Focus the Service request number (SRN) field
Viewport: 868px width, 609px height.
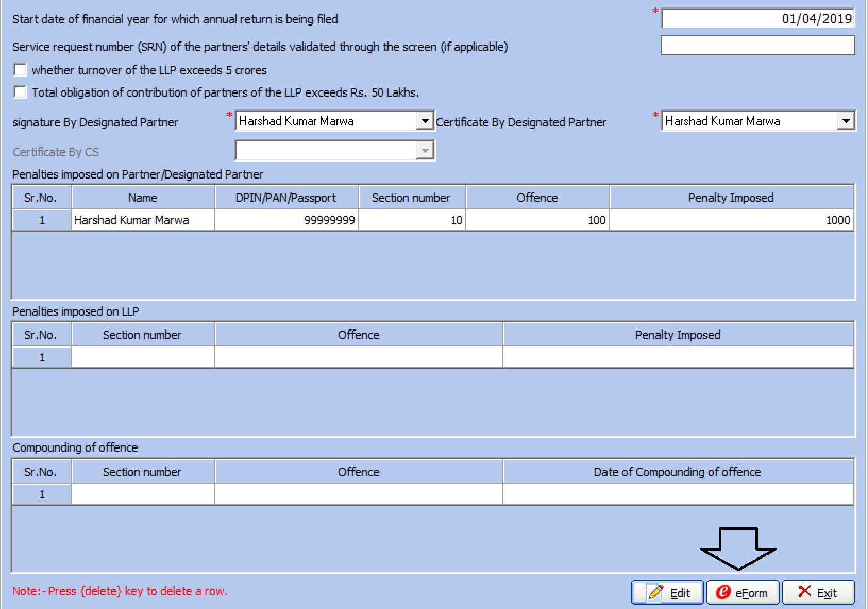click(758, 45)
